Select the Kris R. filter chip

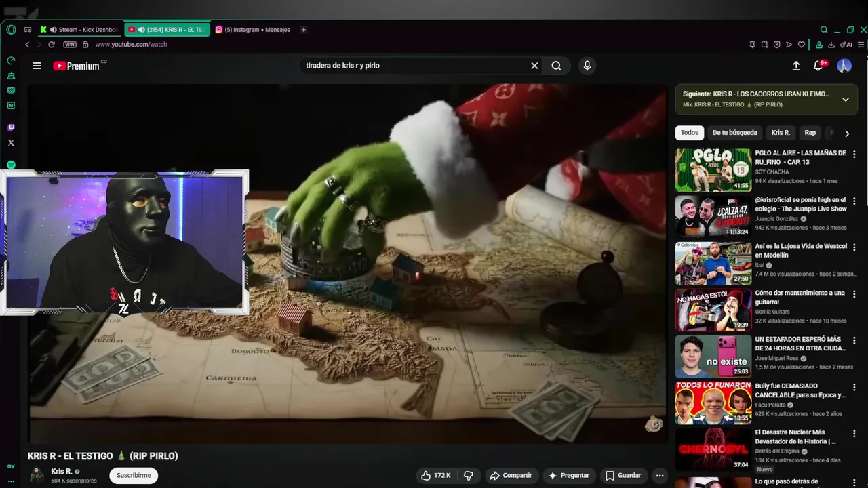click(781, 133)
